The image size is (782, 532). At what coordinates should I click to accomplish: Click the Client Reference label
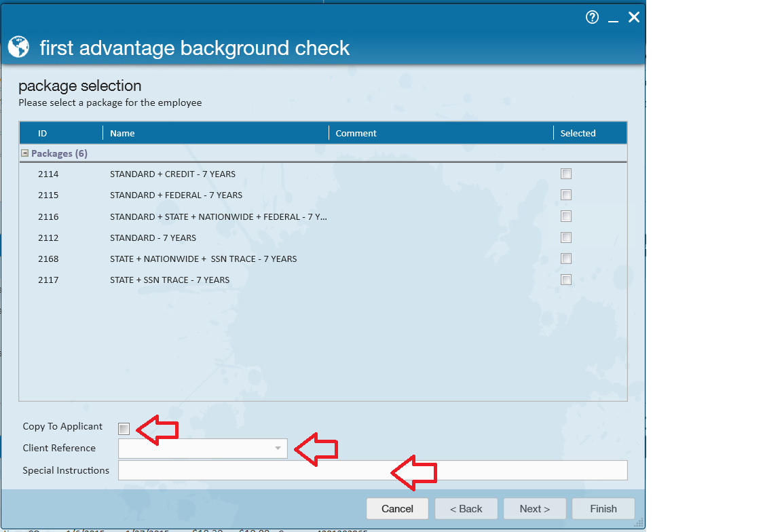tap(59, 448)
